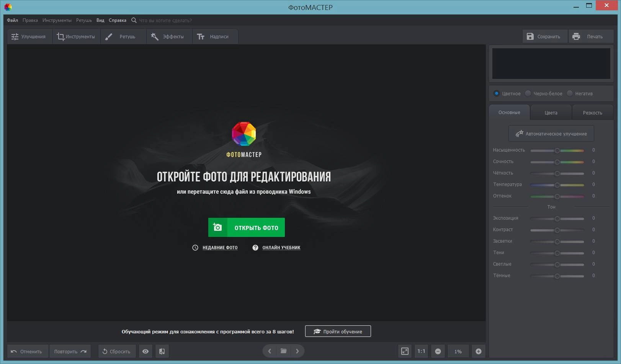Open the Справка menu
Viewport: 621px width, 364px height.
[117, 20]
